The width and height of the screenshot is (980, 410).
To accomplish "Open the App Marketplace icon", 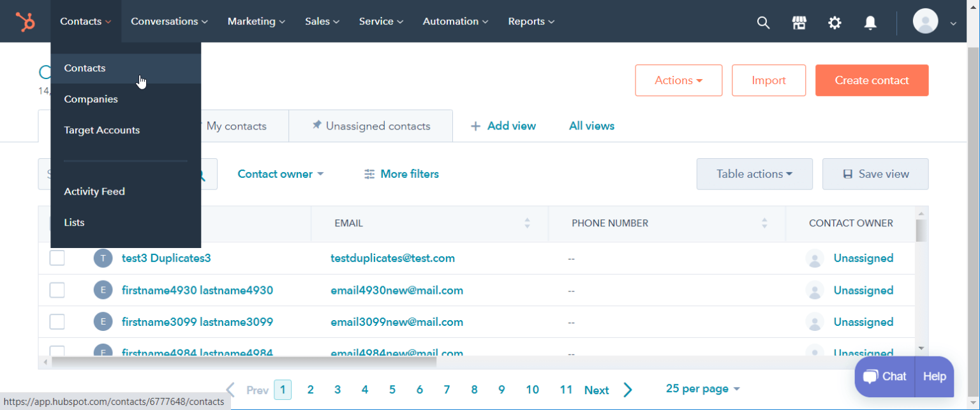I will pos(799,22).
